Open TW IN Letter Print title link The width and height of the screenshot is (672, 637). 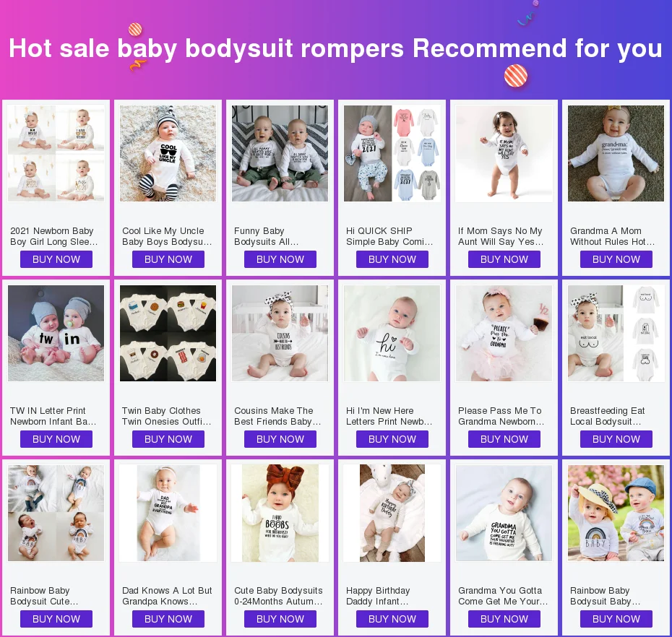coord(53,416)
